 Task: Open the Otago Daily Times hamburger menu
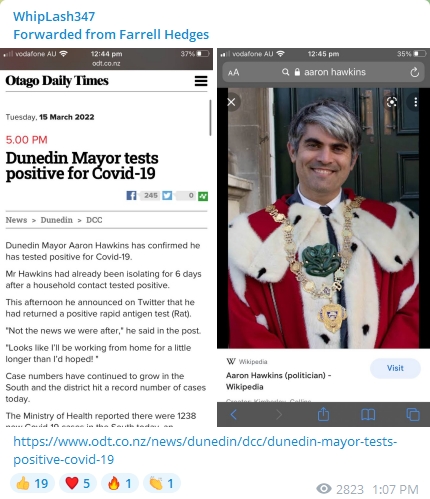coord(201,81)
